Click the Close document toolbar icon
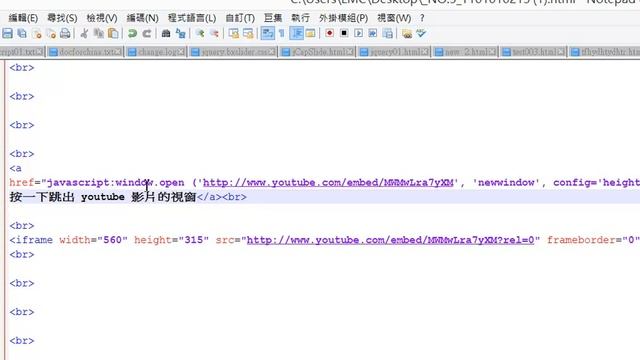The width and height of the screenshot is (640, 360). 37,33
